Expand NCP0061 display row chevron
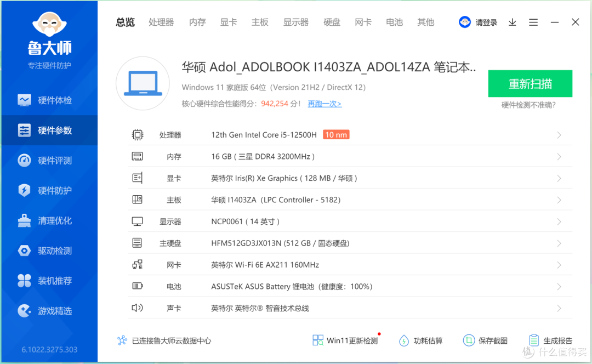 [559, 221]
